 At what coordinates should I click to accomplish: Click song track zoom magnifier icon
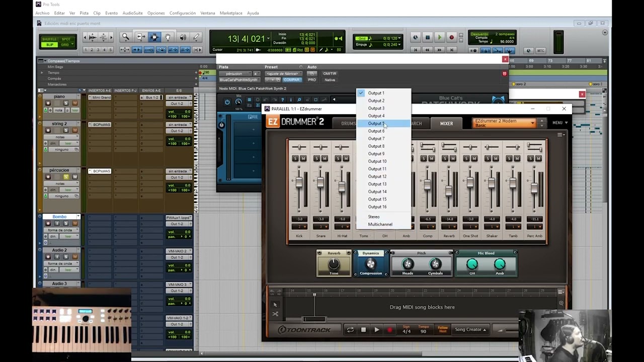[x=561, y=303]
